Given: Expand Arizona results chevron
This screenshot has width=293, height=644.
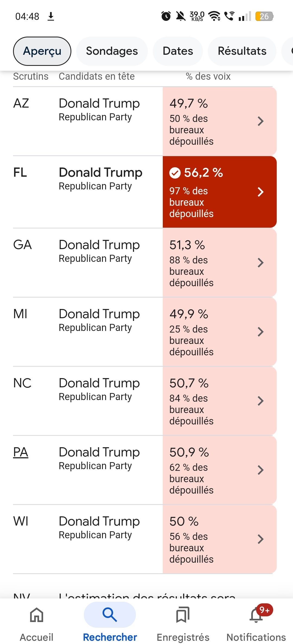Looking at the screenshot, I should point(260,121).
